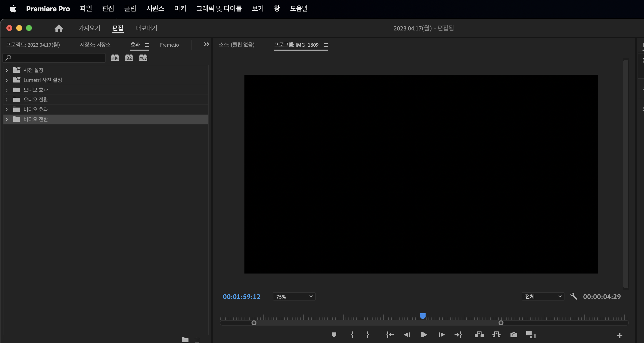Go to Out point button
The image size is (644, 343).
(x=458, y=335)
